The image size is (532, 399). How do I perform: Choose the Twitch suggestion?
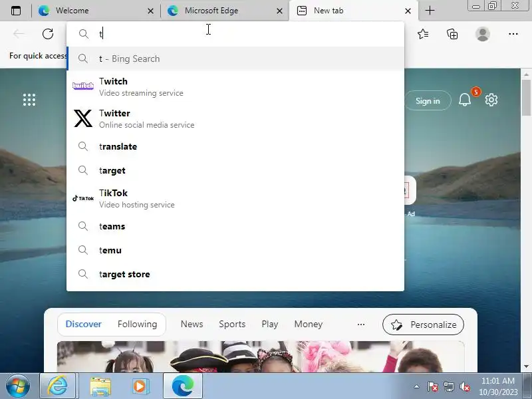235,86
